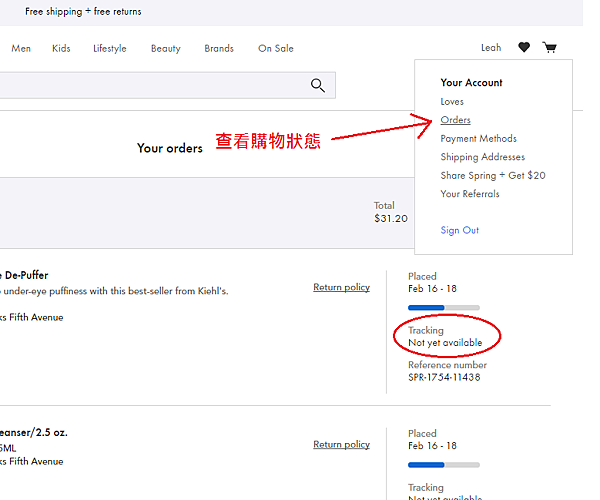Open the heart favorites icon
This screenshot has height=500, width=600.
click(524, 48)
